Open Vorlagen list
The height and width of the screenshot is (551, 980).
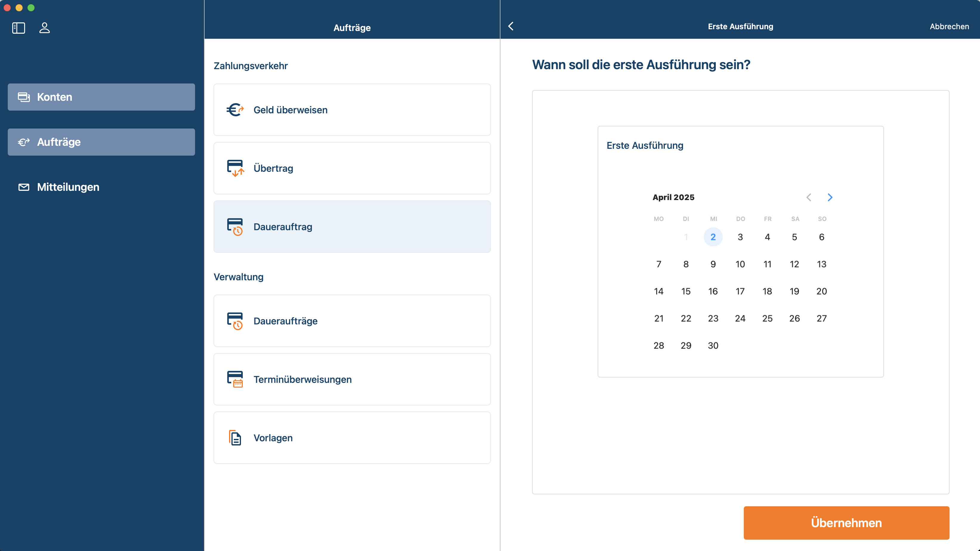352,438
